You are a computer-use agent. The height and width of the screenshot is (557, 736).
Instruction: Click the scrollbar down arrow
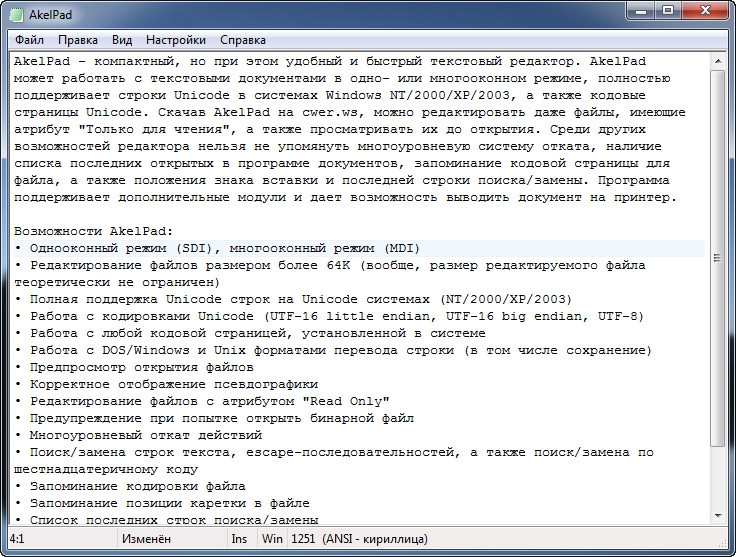pos(716,517)
